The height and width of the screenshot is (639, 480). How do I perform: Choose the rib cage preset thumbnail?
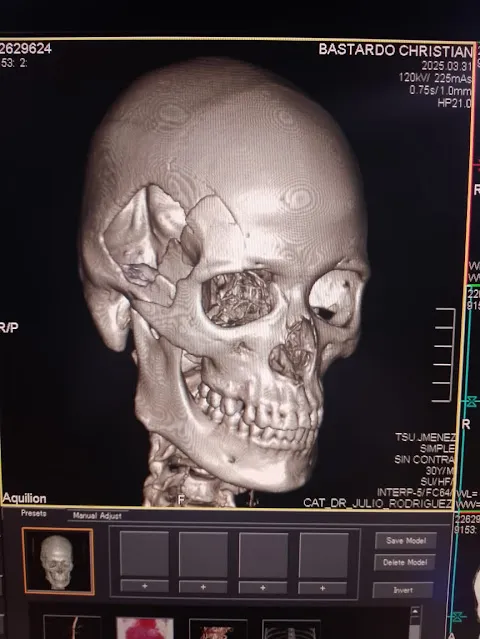(291, 630)
